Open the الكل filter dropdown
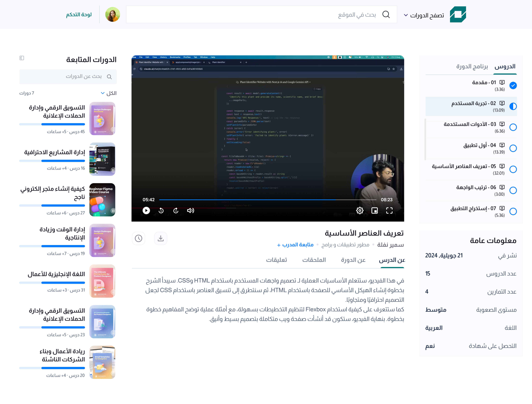Viewport: 532px width, 404px height. pos(108,93)
